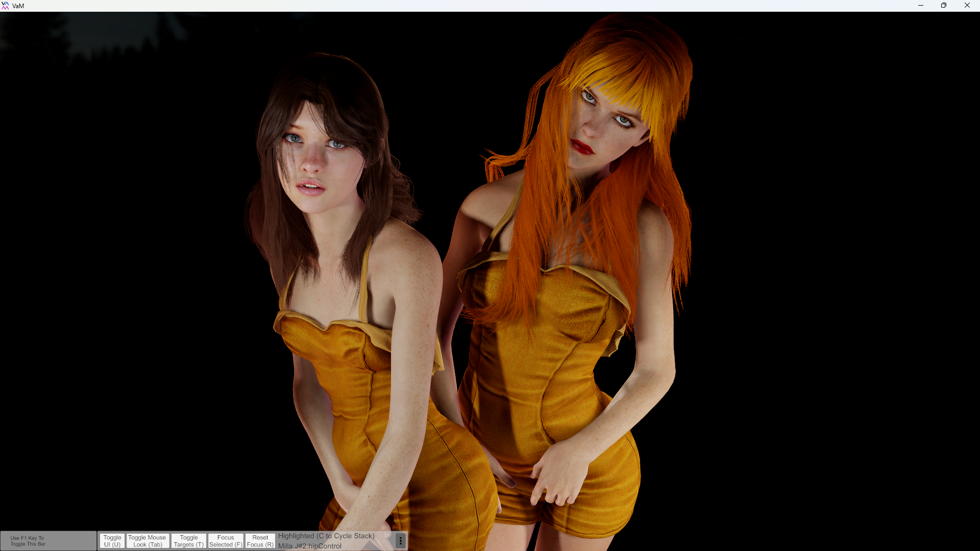Screen dimensions: 980x551
Task: Click the VaM application logo icon
Action: [5, 6]
